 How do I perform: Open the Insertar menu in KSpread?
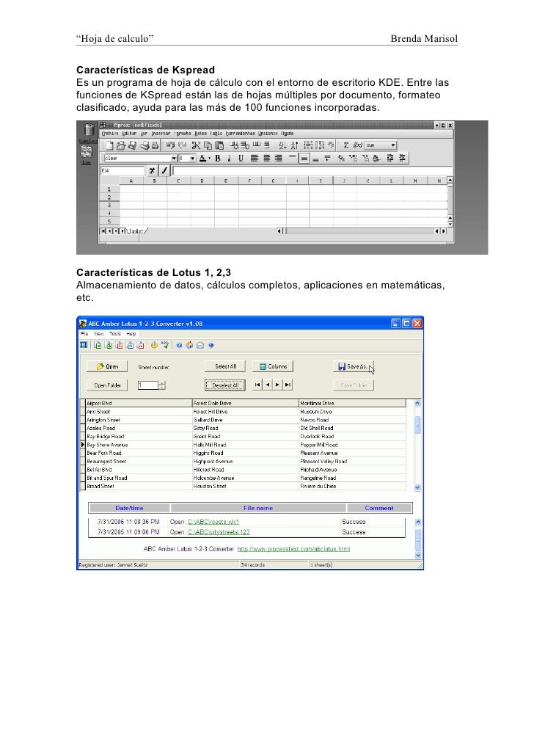point(161,134)
